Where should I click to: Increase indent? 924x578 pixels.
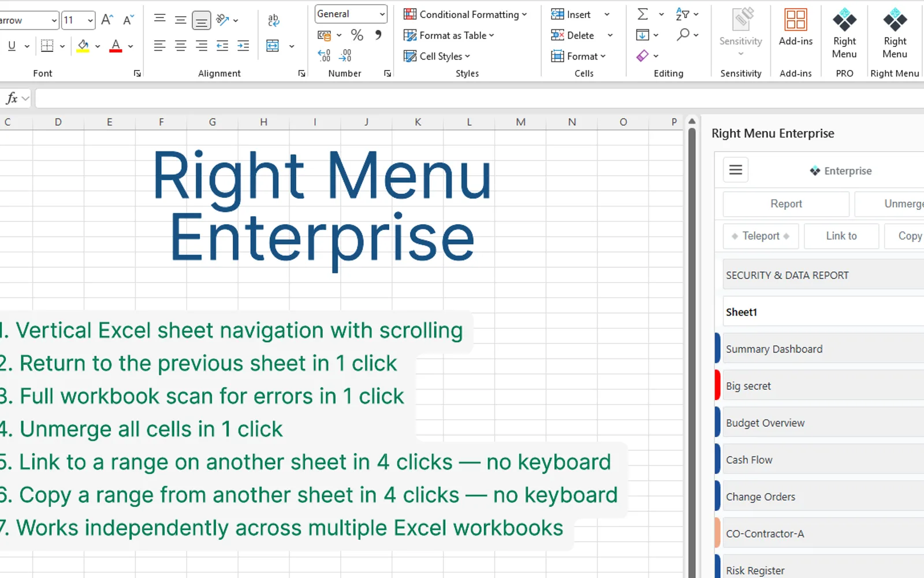[243, 46]
